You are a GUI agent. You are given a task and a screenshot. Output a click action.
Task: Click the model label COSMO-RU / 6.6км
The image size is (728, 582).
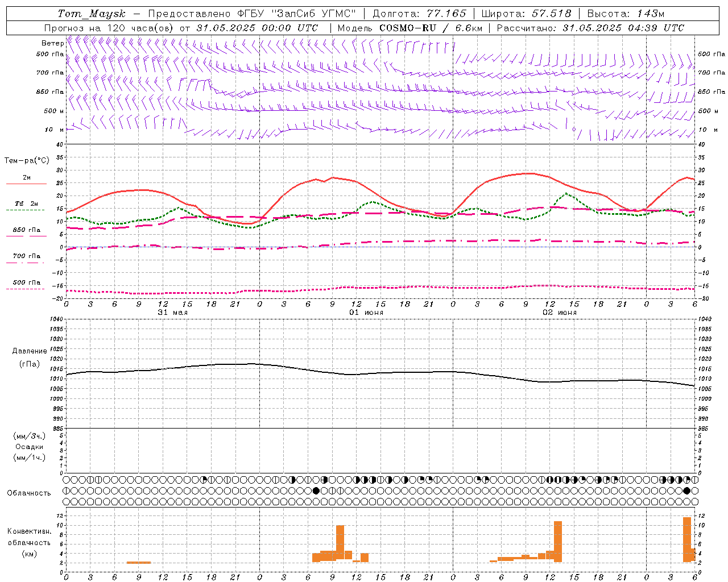[431, 28]
